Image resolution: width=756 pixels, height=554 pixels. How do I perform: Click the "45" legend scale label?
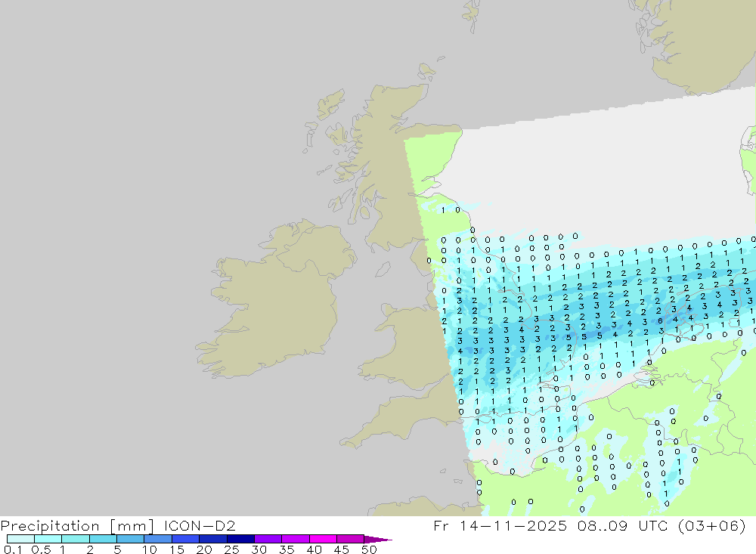point(342,549)
